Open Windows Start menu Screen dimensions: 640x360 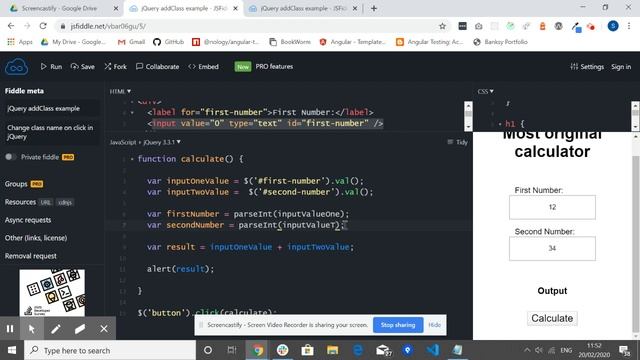click(x=12, y=350)
